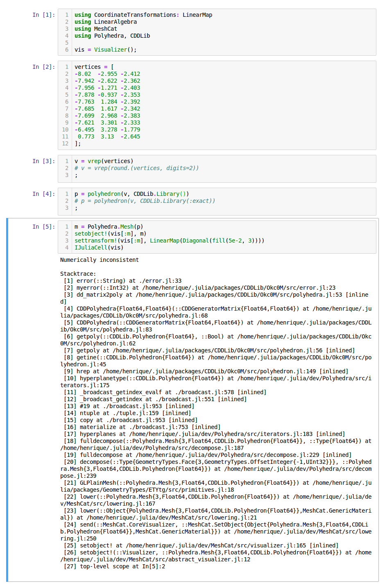Click the -8.02 value in vertices matrix
The width and height of the screenshot is (385, 588).
(83, 74)
